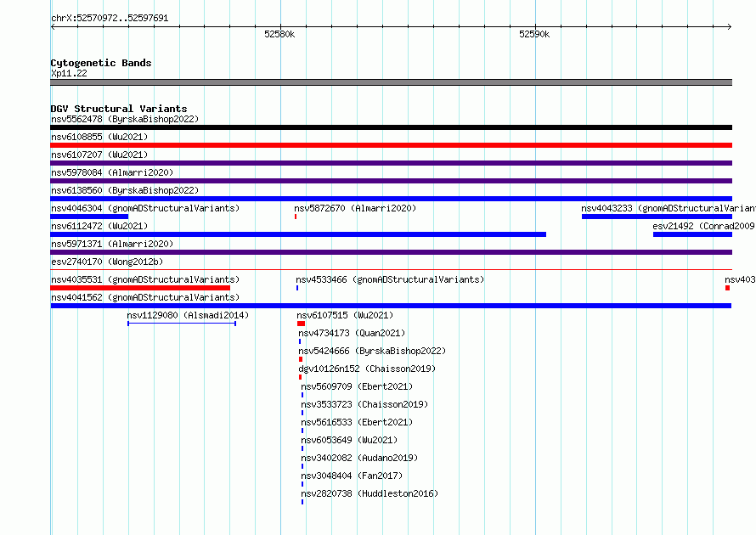Screen dimensions: 756x535
Task: Click the nsv5424666 (ByrskaBishop2022) label
Action: coord(372,351)
